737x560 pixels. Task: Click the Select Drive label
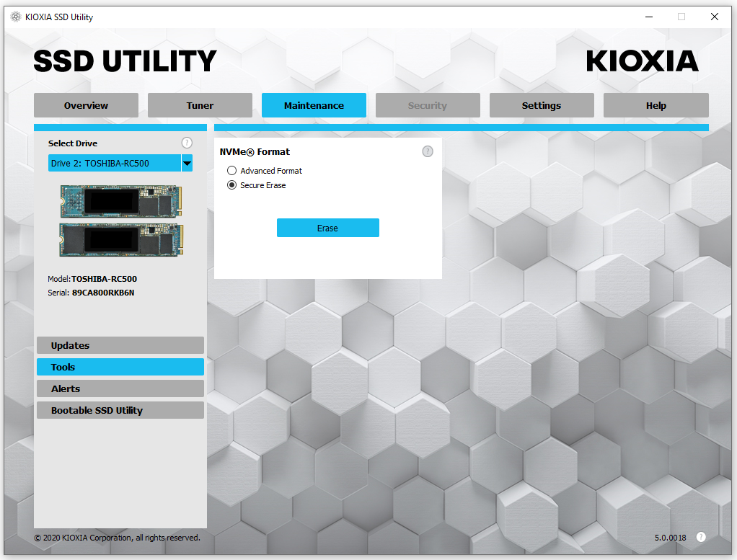73,143
